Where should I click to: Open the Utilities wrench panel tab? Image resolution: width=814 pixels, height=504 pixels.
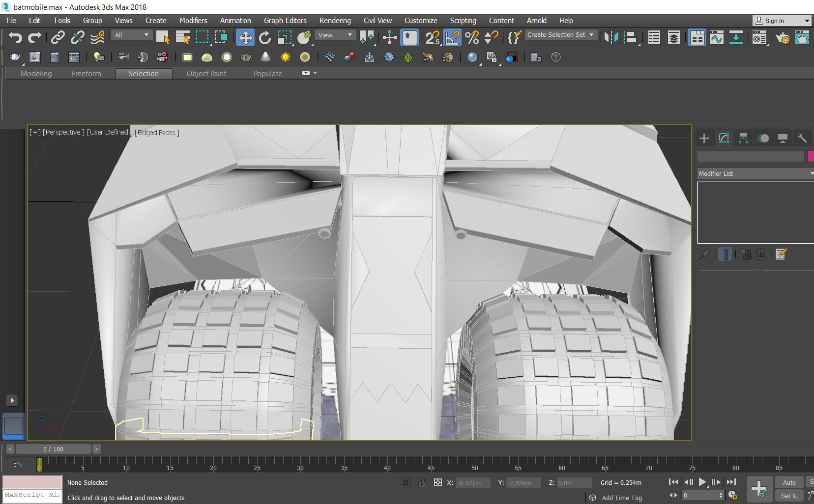point(802,138)
